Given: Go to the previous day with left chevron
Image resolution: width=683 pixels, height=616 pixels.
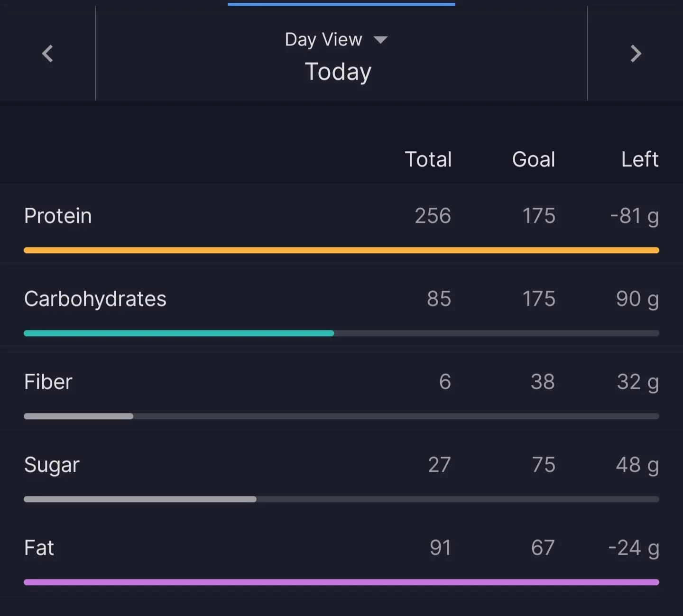Looking at the screenshot, I should point(47,53).
